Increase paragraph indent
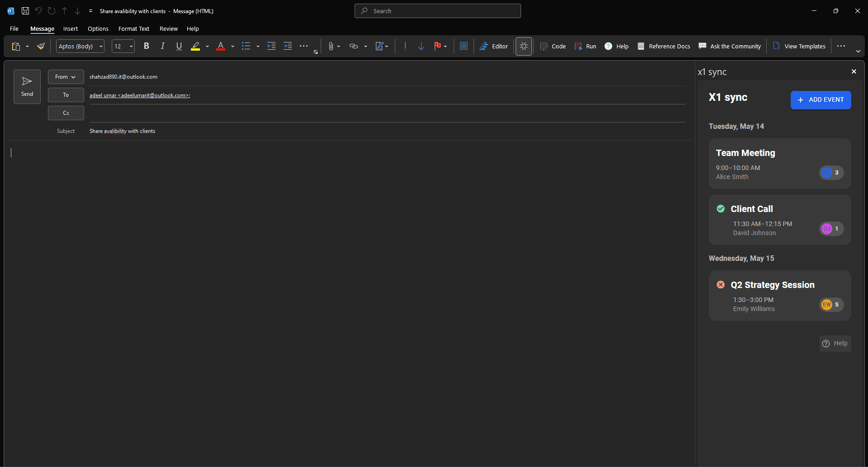Image resolution: width=868 pixels, height=467 pixels. (x=288, y=46)
